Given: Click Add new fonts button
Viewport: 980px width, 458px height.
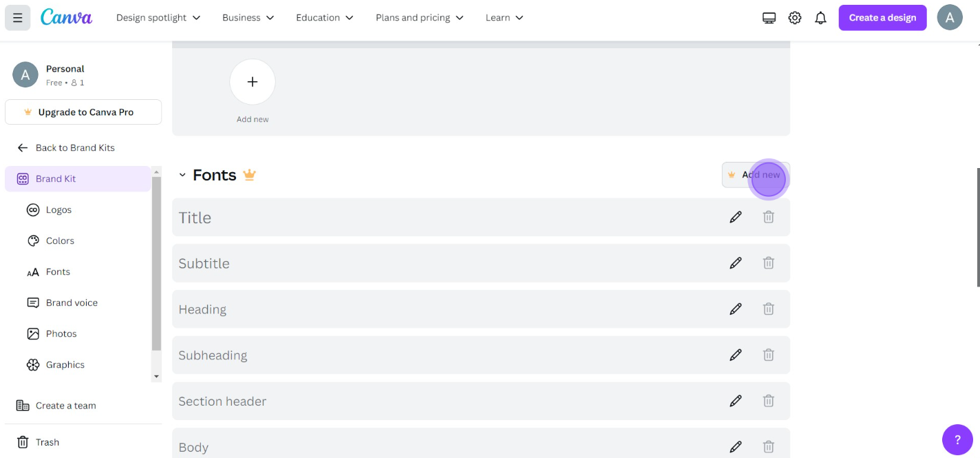Looking at the screenshot, I should click(x=755, y=175).
